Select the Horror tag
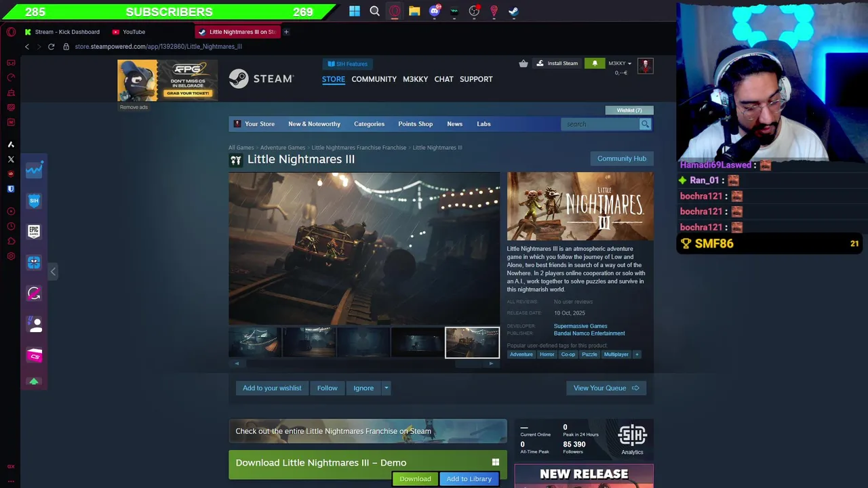This screenshot has width=868, height=488. [547, 354]
